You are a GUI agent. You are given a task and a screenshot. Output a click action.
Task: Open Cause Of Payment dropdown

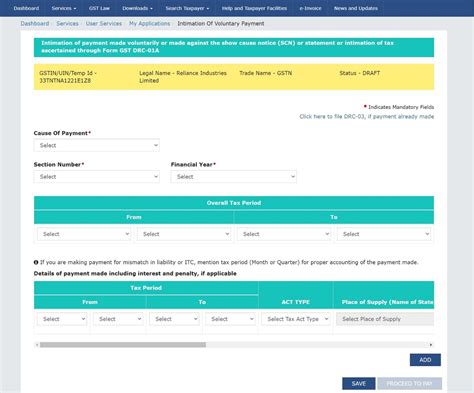tap(97, 145)
